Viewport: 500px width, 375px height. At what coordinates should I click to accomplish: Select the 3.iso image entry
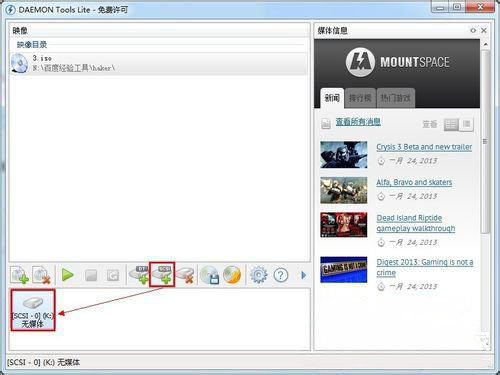[159, 63]
